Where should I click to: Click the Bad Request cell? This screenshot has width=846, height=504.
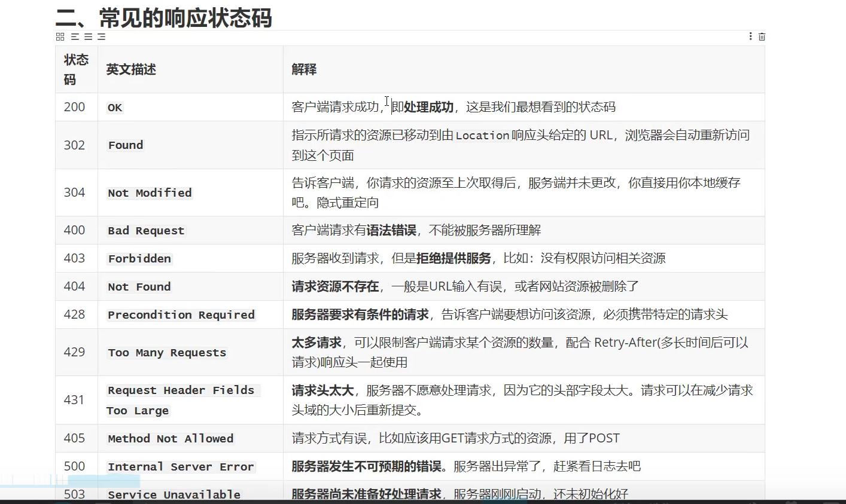tap(190, 230)
